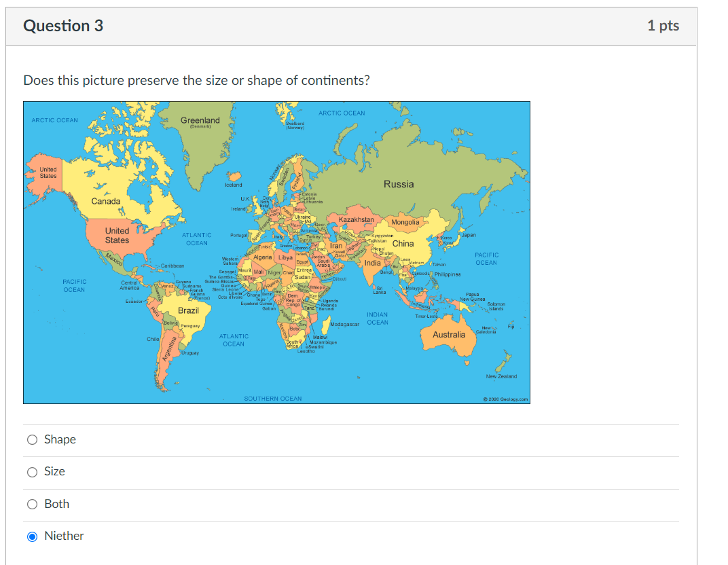Viewport: 728px width, 565px height.
Task: Click the Australia label on the map
Action: [449, 335]
